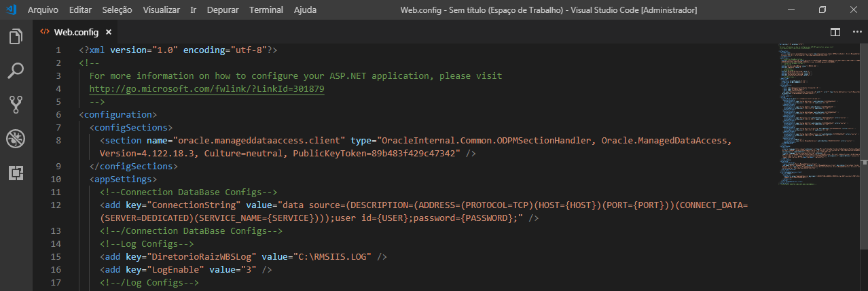Close the Web.config tab
Image resolution: width=868 pixels, height=291 pixels.
tap(109, 32)
